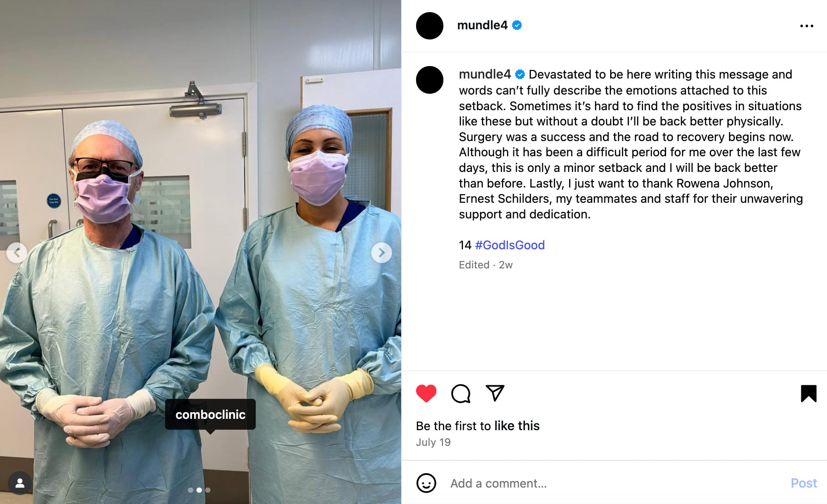Unlike the post with the red heart
The height and width of the screenshot is (504, 827).
coord(426,393)
